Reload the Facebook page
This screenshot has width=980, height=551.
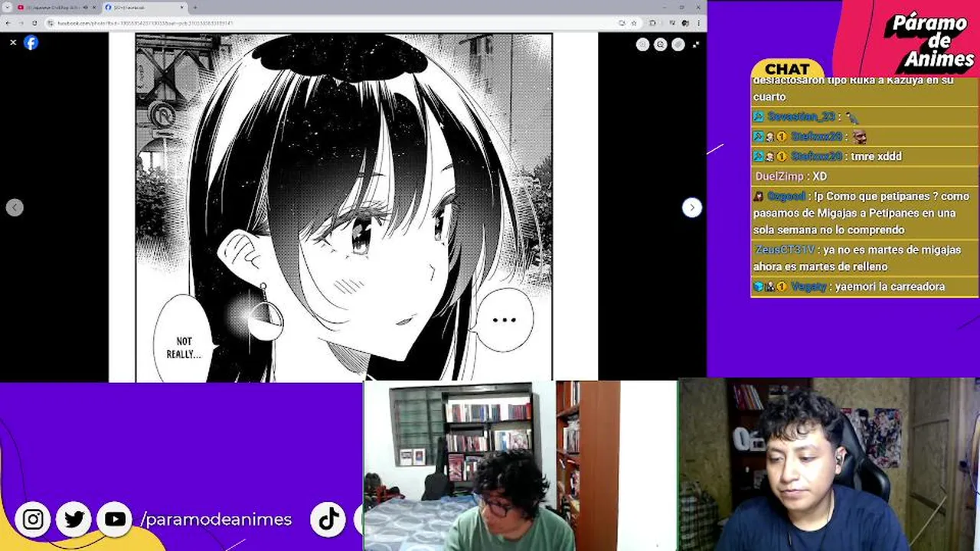coord(34,23)
